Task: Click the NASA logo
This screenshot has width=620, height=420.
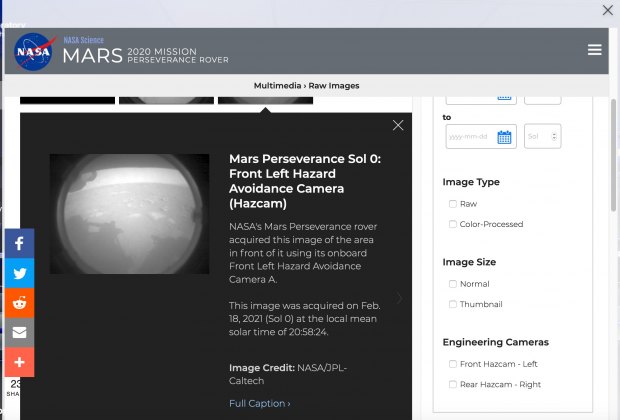Action: point(34,52)
